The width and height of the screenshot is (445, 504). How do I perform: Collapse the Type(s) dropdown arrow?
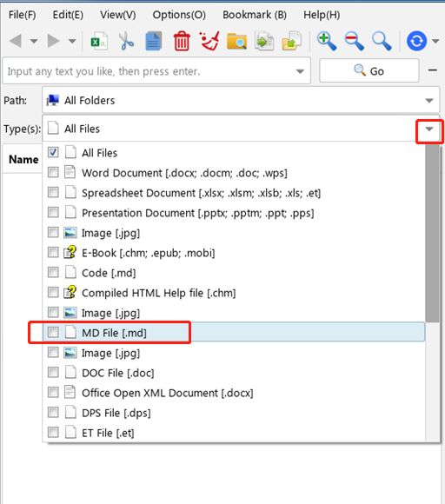(x=429, y=129)
